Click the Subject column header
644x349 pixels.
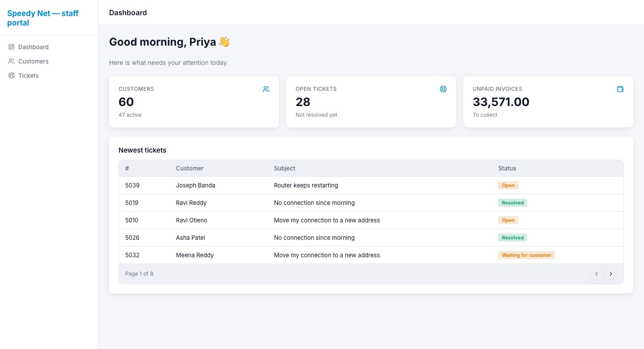pyautogui.click(x=284, y=168)
